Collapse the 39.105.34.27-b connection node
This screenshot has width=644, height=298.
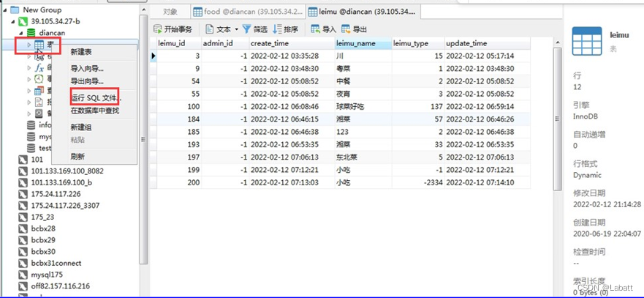pyautogui.click(x=13, y=21)
